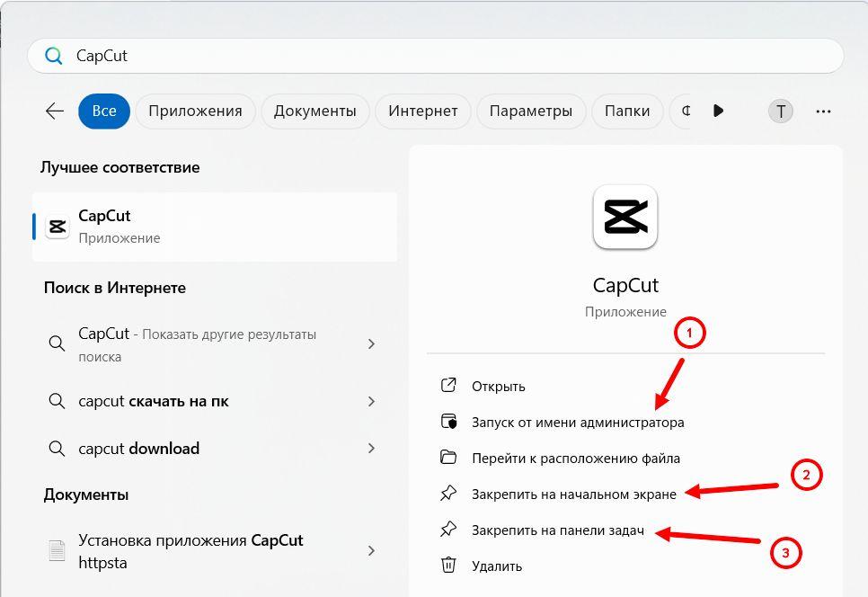Open the T user account avatar

(781, 111)
